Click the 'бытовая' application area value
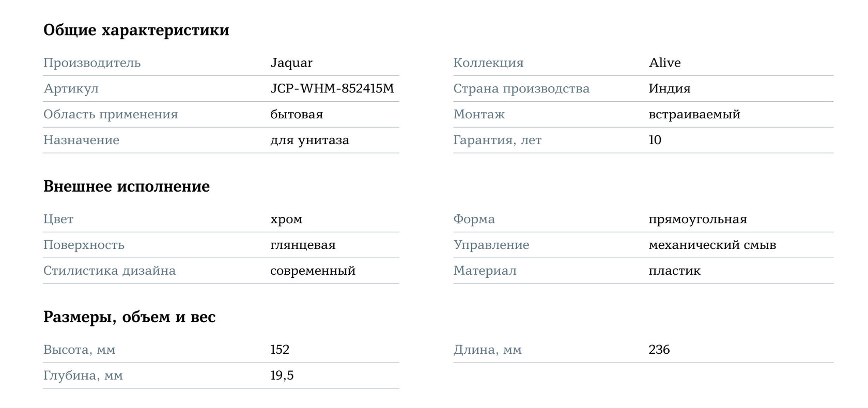Image resolution: width=868 pixels, height=408 pixels. [x=296, y=115]
